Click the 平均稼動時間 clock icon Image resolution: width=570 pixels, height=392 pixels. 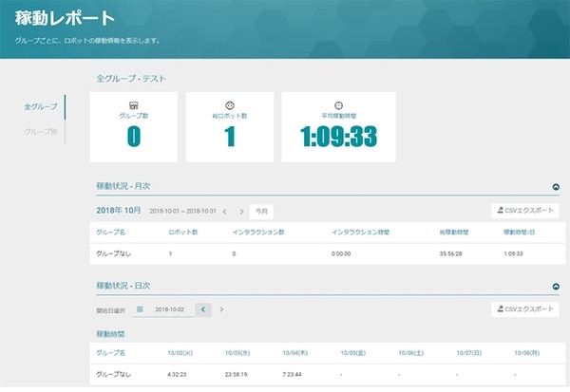coord(323,104)
